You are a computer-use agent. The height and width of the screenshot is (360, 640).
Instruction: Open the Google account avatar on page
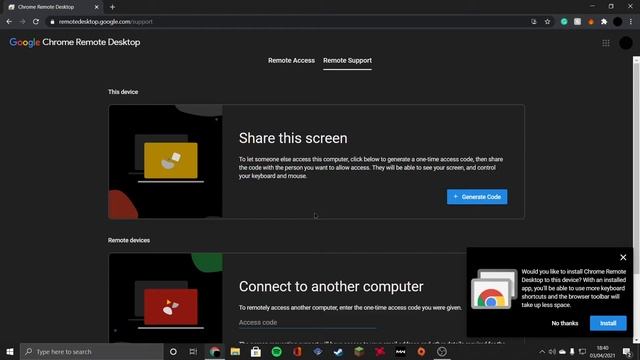coord(626,43)
